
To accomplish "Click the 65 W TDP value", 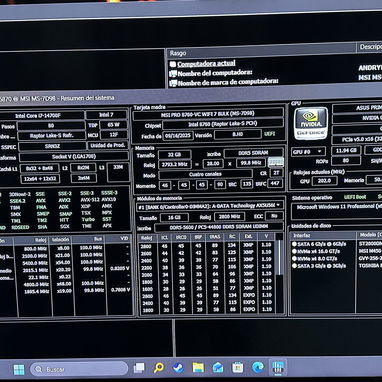I will point(113,125).
